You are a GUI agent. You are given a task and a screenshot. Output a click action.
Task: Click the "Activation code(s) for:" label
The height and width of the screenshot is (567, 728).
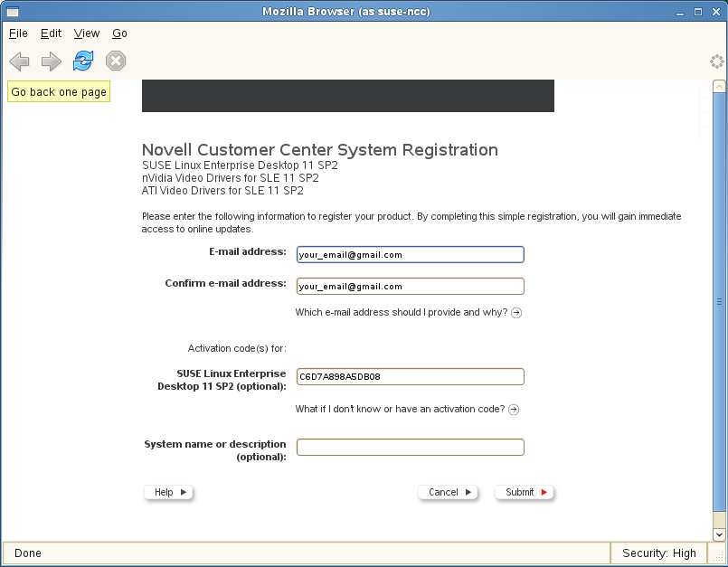(237, 348)
